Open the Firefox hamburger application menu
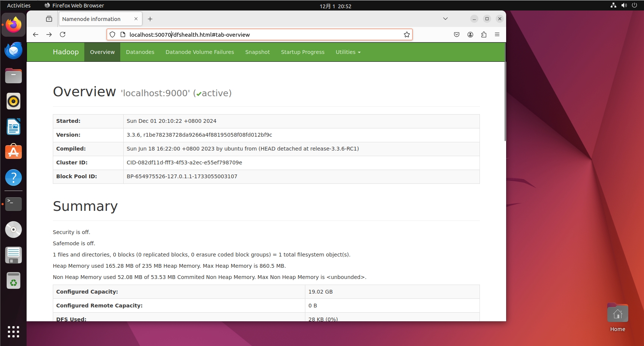Viewport: 644px width, 346px height. tap(497, 34)
